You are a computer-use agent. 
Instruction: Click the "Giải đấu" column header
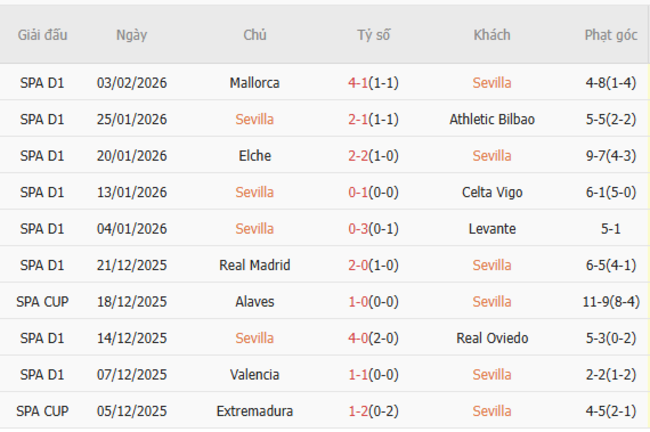pos(42,34)
